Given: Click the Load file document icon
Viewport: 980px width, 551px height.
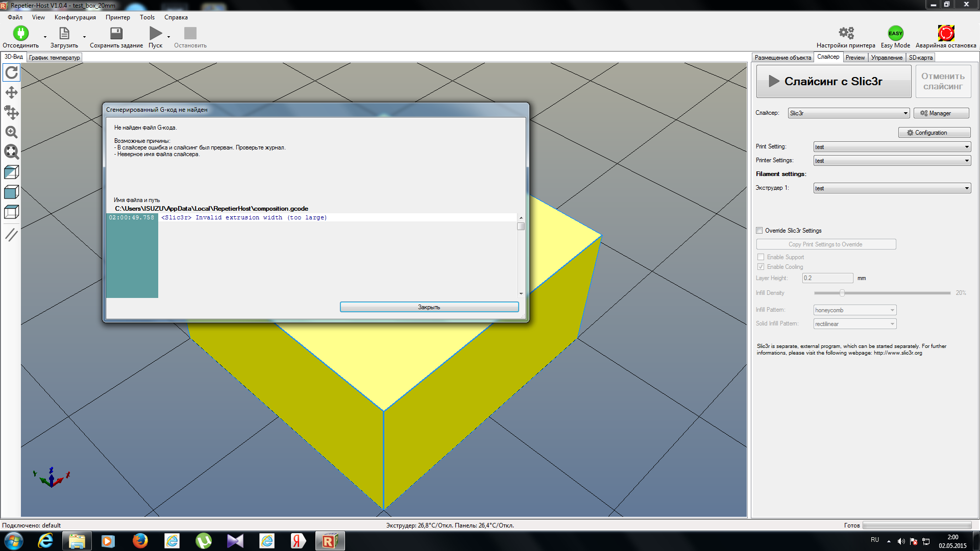Looking at the screenshot, I should (64, 33).
